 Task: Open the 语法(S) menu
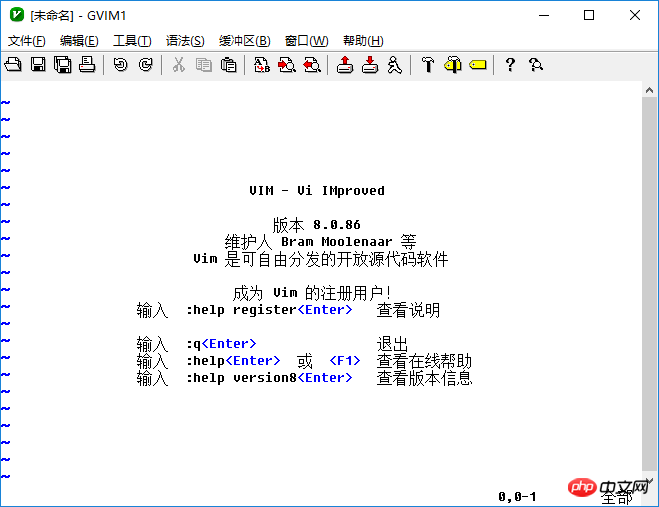(x=185, y=41)
